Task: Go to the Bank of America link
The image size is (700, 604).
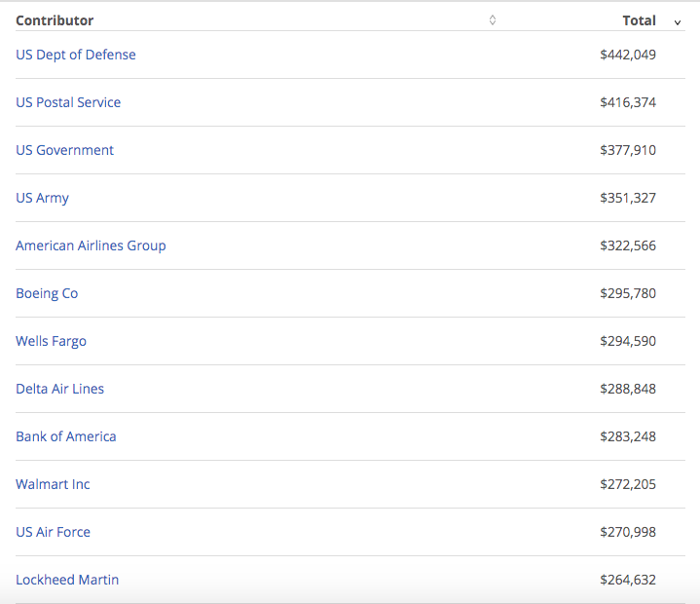Action: click(x=66, y=436)
